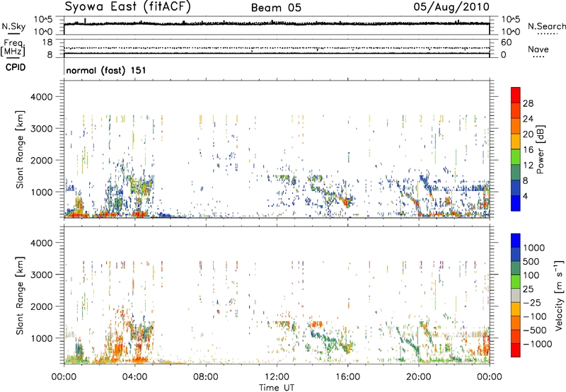The width and height of the screenshot is (566, 392).
Task: Click the '04:00' time tick label
Action: point(134,377)
